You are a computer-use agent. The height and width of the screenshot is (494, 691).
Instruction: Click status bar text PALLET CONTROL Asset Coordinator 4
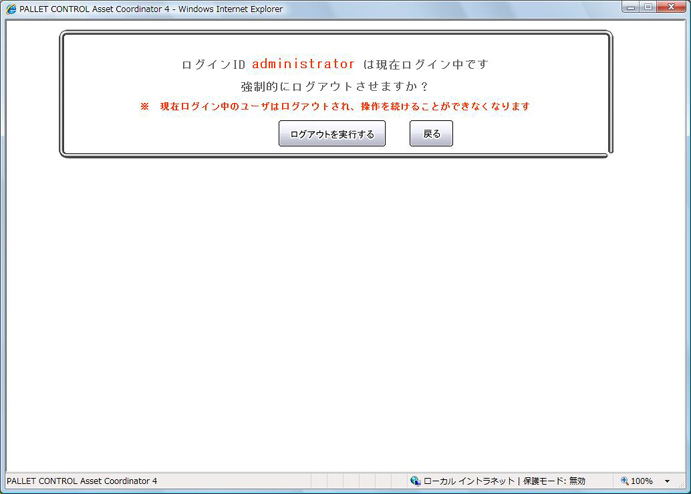82,481
